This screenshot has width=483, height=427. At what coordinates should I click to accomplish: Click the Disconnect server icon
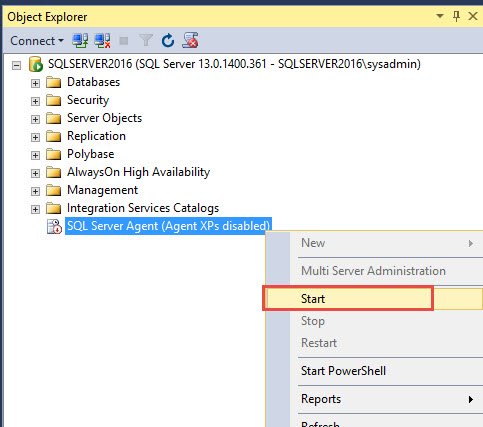tap(102, 41)
